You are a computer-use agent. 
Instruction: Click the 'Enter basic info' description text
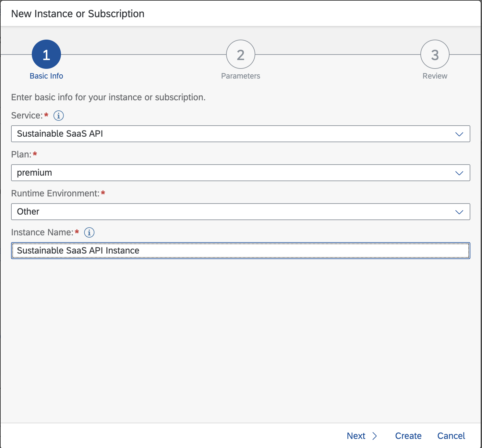(x=108, y=97)
